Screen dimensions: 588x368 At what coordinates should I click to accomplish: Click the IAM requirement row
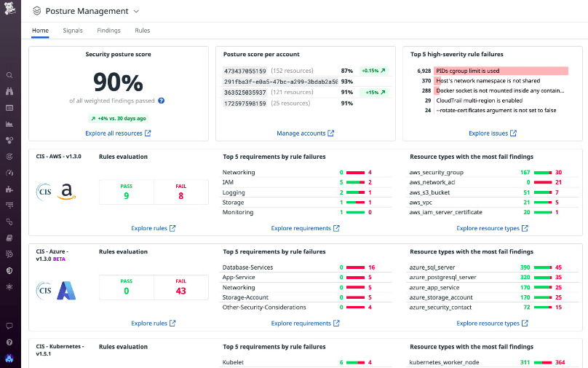[x=306, y=182]
